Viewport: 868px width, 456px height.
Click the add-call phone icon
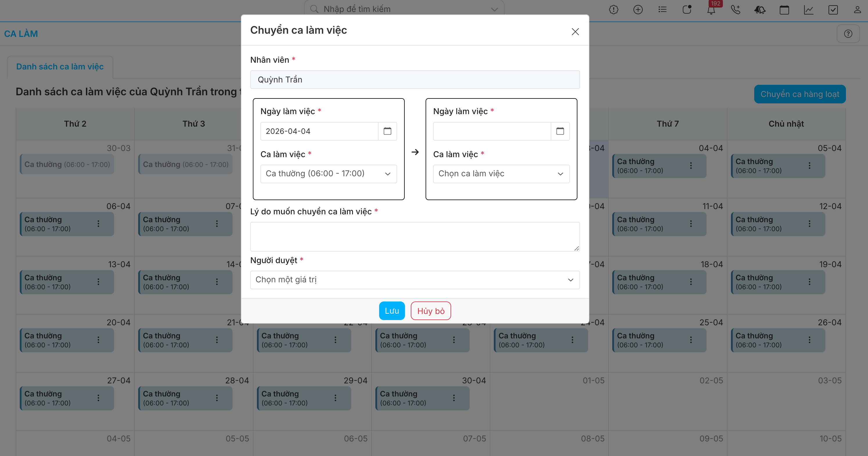(735, 10)
